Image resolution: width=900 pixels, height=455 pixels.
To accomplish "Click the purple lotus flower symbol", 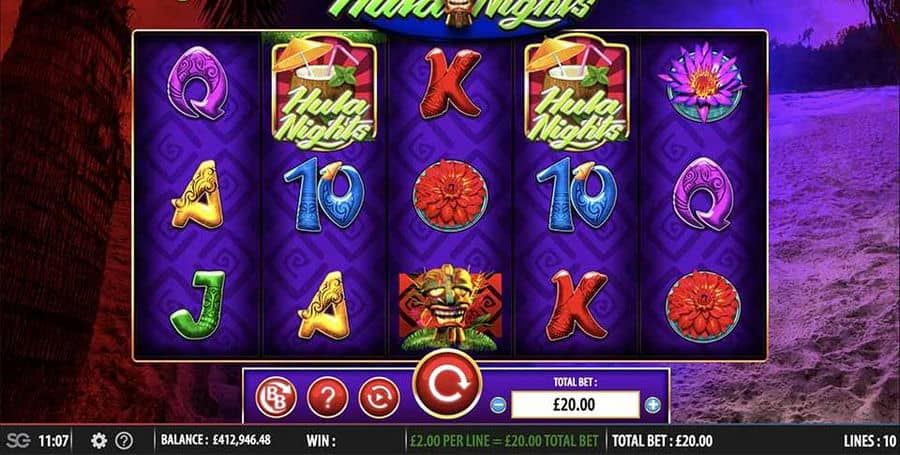I will point(703,82).
